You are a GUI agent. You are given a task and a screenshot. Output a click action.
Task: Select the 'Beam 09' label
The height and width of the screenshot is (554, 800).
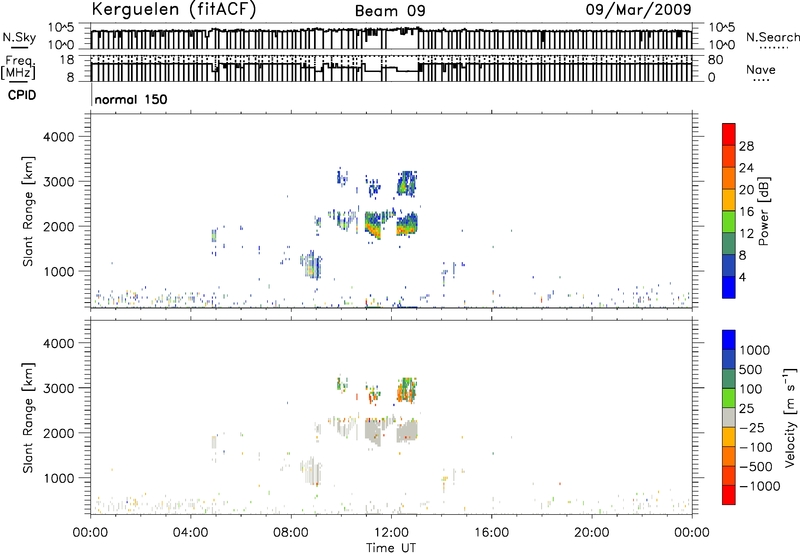[x=390, y=11]
